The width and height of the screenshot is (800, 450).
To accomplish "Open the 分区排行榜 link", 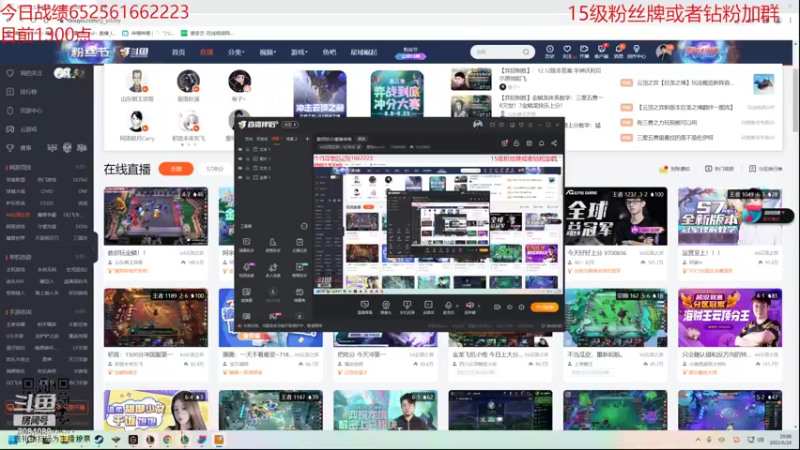I will [765, 169].
